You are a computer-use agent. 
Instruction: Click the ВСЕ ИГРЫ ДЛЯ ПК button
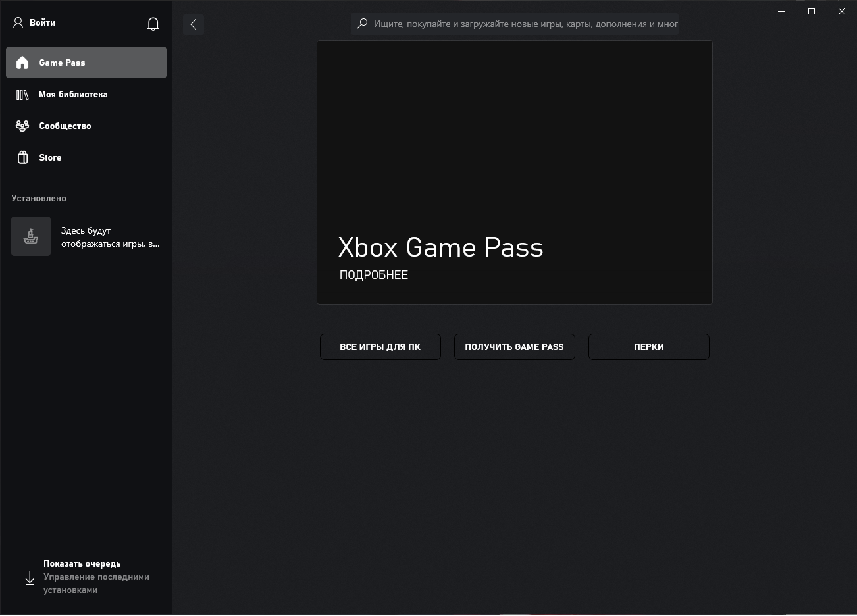(380, 347)
